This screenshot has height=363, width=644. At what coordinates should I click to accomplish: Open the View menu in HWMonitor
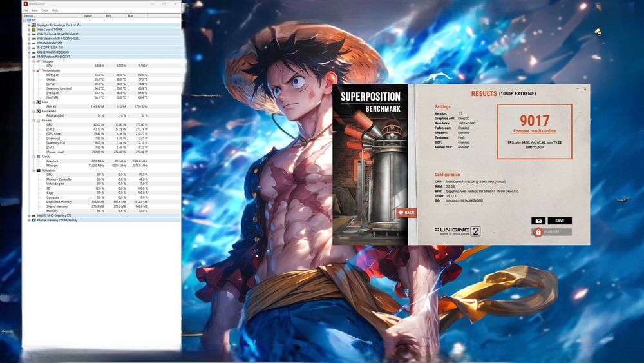click(x=35, y=10)
